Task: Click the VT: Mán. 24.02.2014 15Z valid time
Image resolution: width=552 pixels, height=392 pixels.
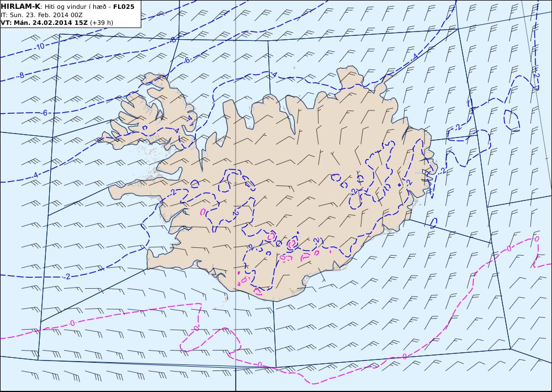Action: 44,23
